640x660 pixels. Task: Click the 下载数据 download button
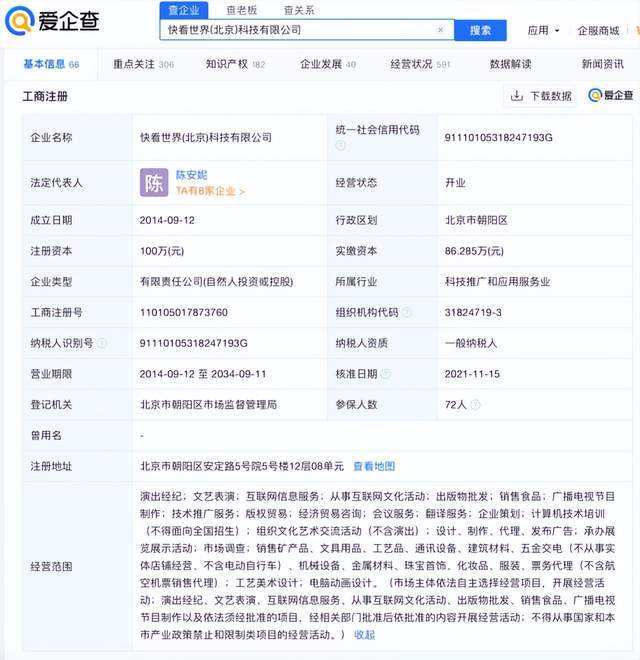click(540, 96)
